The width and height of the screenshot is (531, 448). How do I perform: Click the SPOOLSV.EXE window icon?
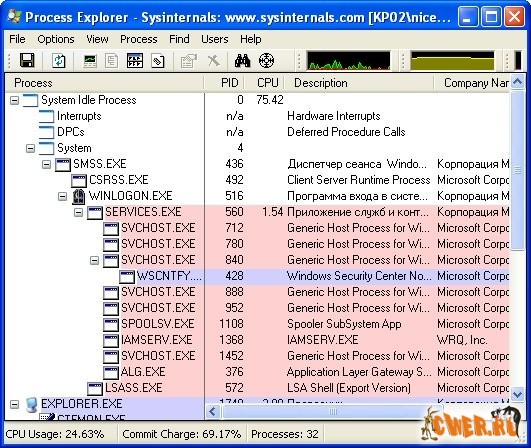111,324
